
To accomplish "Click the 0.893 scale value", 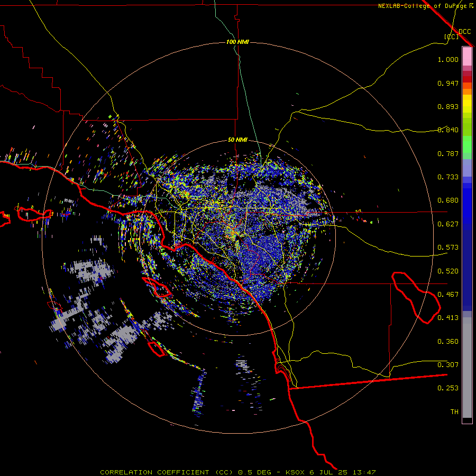I will tap(448, 106).
